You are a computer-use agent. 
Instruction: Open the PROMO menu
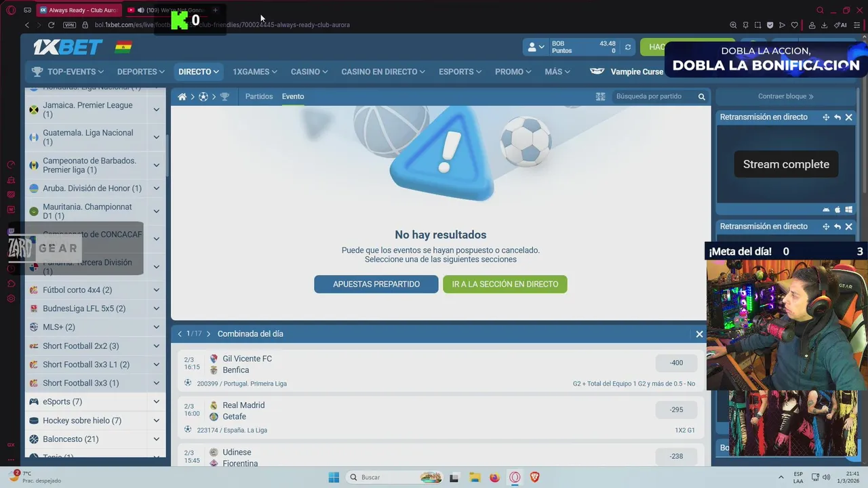(513, 72)
